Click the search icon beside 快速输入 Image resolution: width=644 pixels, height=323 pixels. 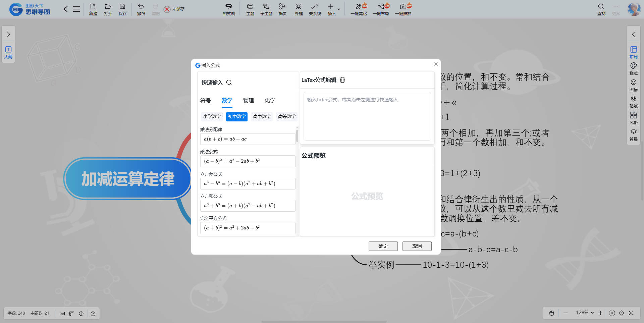[x=229, y=83]
